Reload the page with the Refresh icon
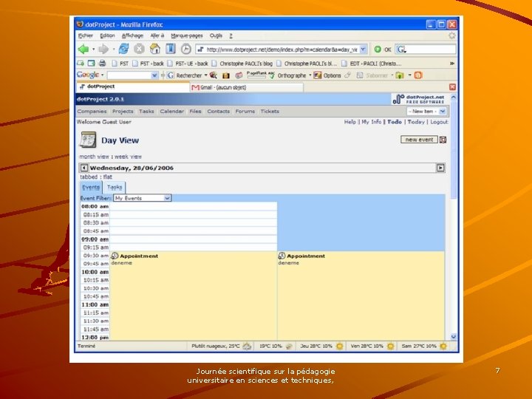 pyautogui.click(x=124, y=50)
